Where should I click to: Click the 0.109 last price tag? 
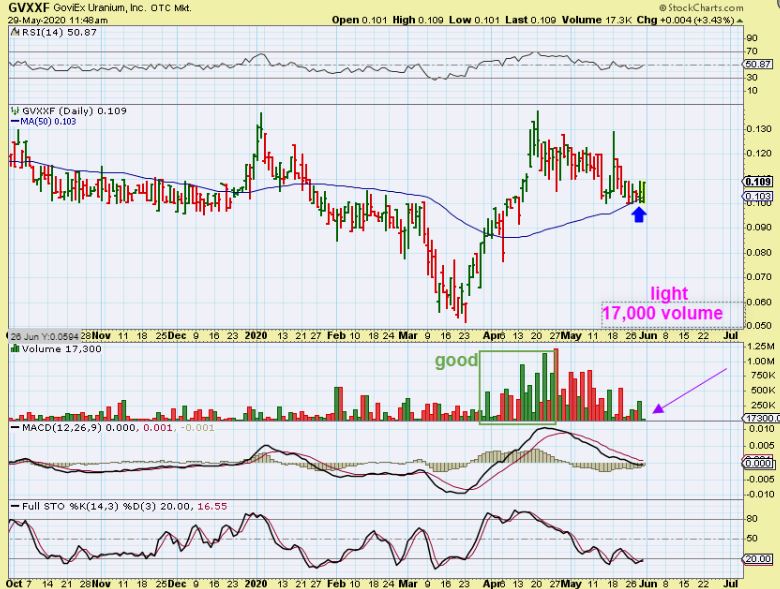[758, 182]
